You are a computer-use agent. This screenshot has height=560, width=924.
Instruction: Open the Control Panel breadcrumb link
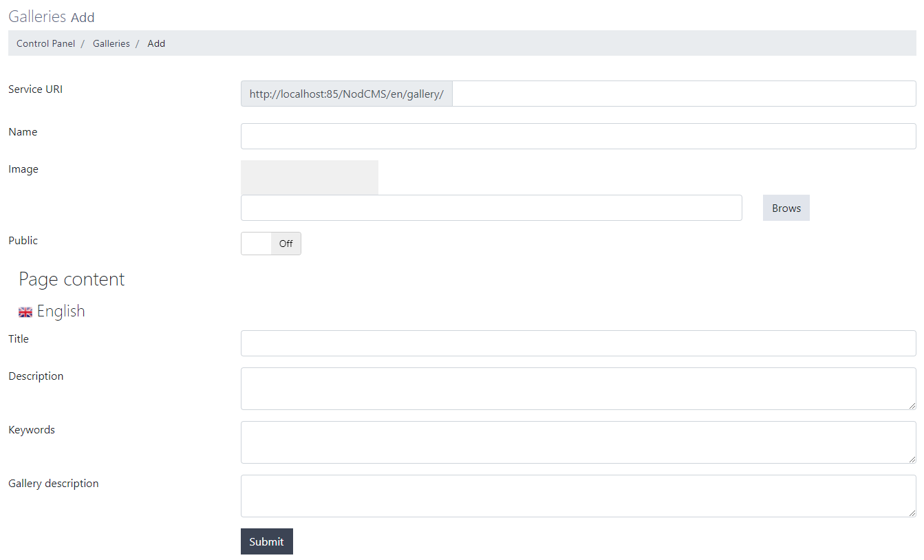(45, 43)
